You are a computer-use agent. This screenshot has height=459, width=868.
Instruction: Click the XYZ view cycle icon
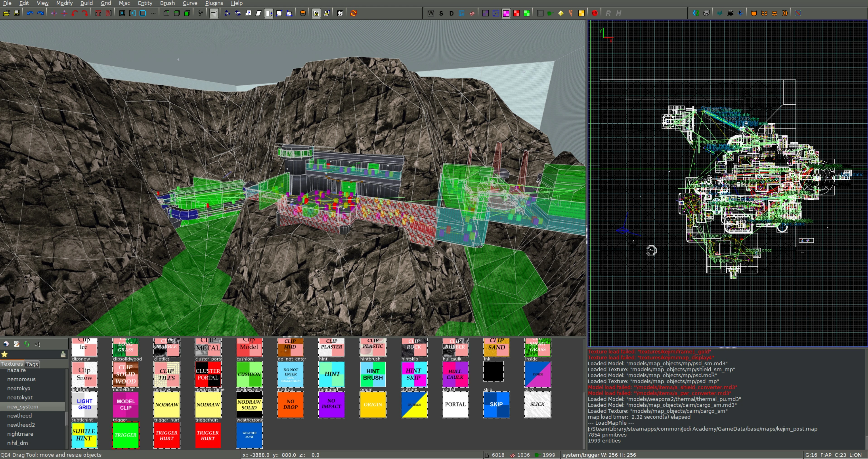pyautogui.click(x=200, y=13)
